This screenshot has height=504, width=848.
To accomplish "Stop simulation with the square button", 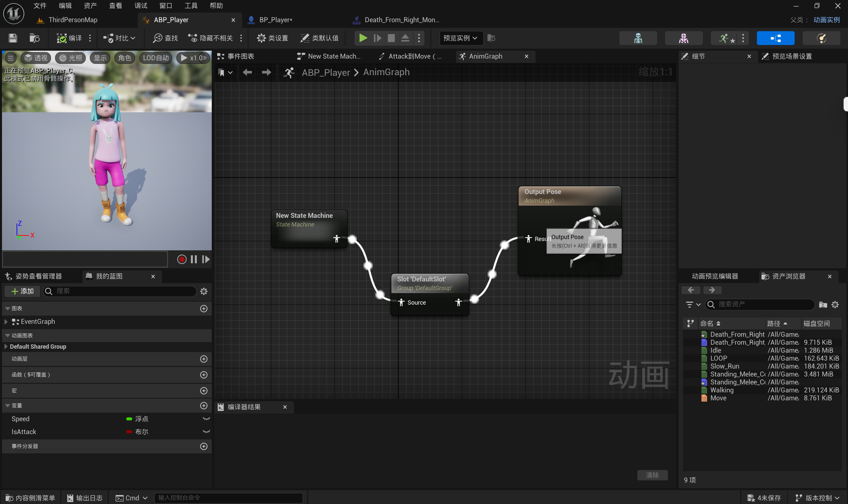I will point(391,38).
